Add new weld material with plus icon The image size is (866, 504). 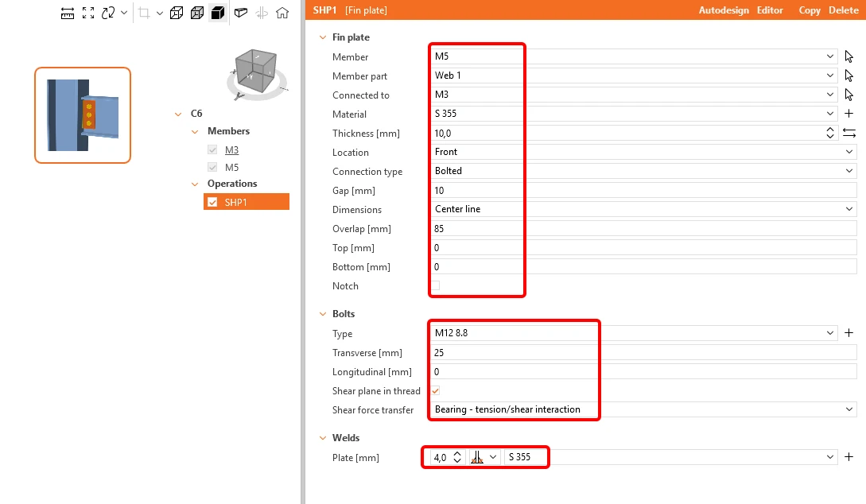point(849,457)
